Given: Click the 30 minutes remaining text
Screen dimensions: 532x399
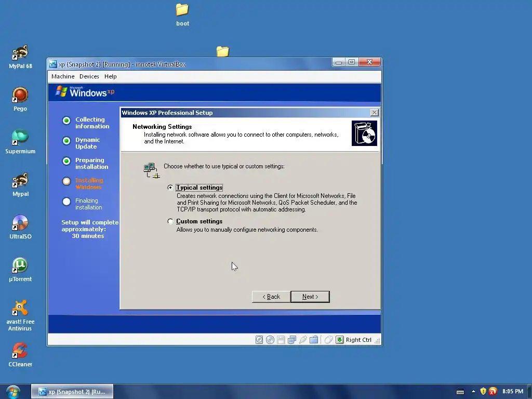Looking at the screenshot, I should (x=88, y=236).
